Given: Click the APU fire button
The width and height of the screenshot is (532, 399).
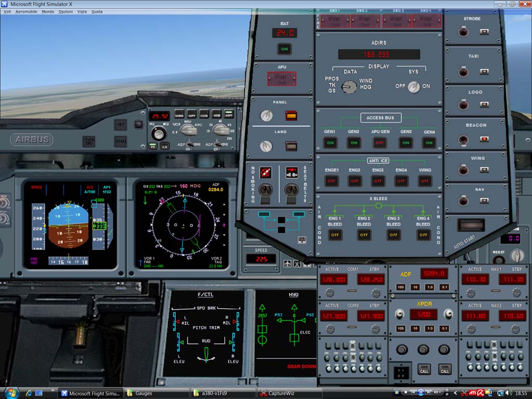Looking at the screenshot, I should [282, 79].
